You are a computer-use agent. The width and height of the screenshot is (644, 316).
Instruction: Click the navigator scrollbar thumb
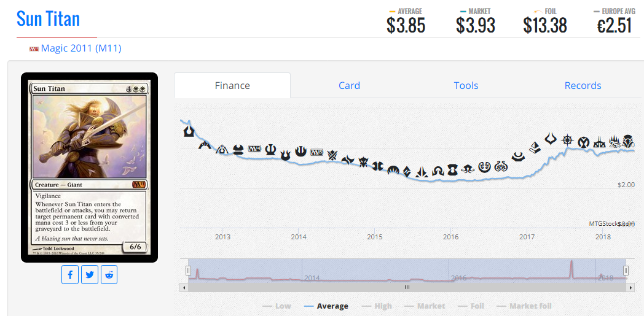[x=407, y=287]
